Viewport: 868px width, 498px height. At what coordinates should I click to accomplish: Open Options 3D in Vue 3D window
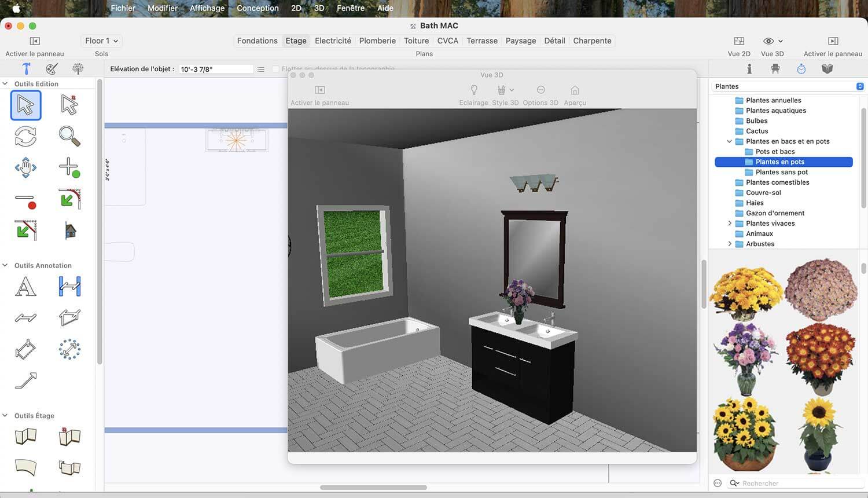click(540, 95)
